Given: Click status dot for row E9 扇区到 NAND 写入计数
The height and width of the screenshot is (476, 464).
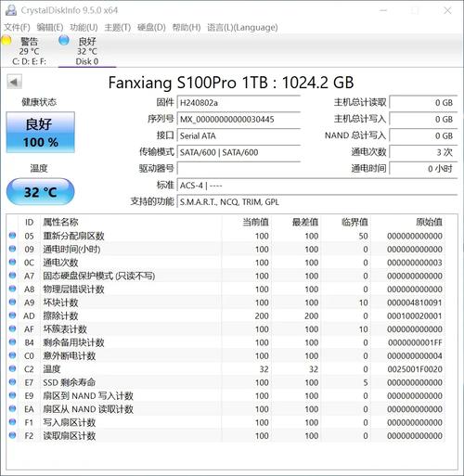Looking at the screenshot, I should (12, 395).
